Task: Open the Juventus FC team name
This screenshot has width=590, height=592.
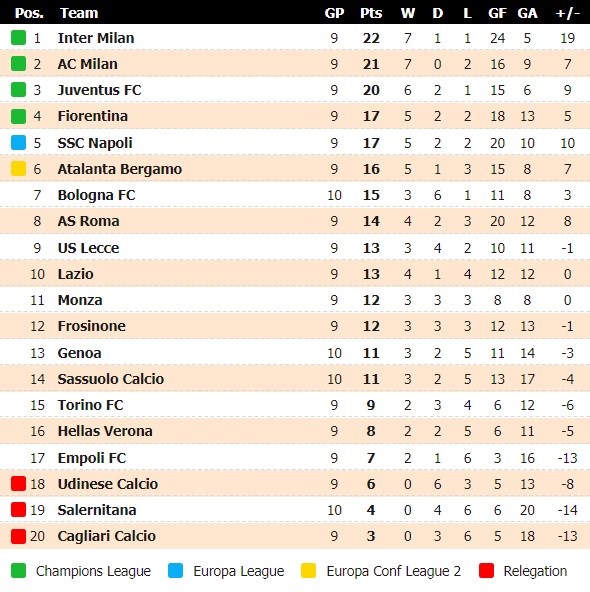Action: [x=99, y=90]
